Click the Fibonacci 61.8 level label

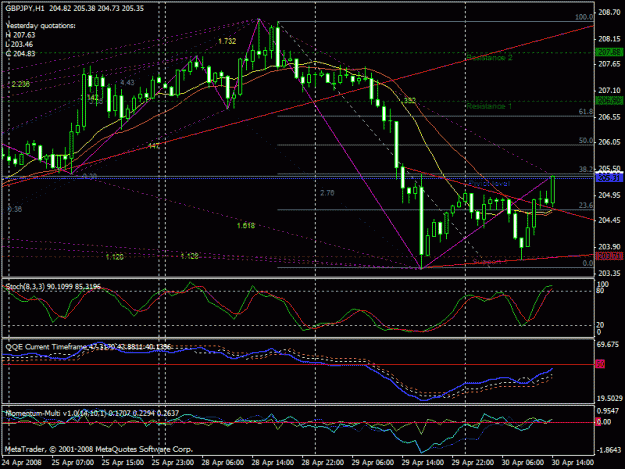click(x=586, y=112)
